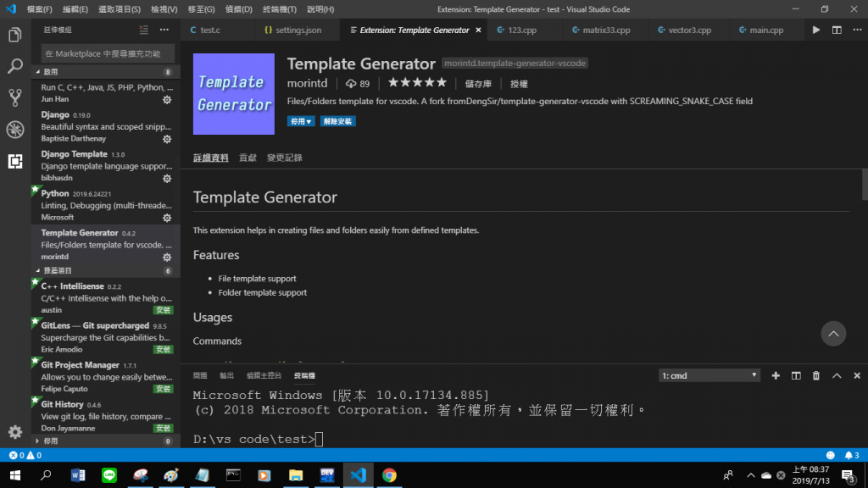Select the Extensions view icon
Viewport: 868px width, 488px height.
tap(15, 161)
